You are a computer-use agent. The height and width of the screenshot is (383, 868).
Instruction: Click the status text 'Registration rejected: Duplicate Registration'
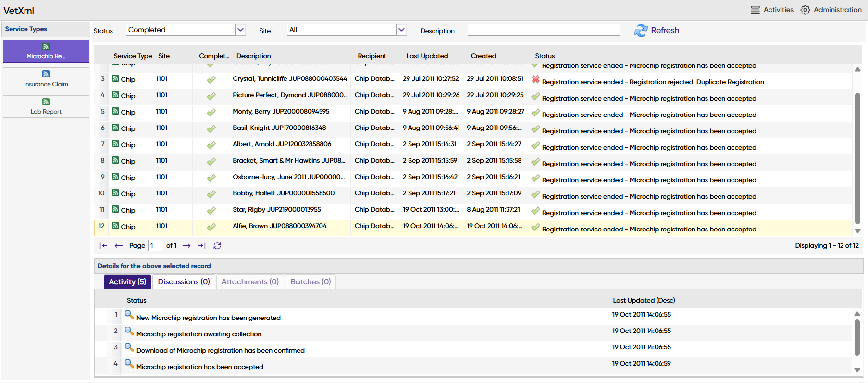697,82
